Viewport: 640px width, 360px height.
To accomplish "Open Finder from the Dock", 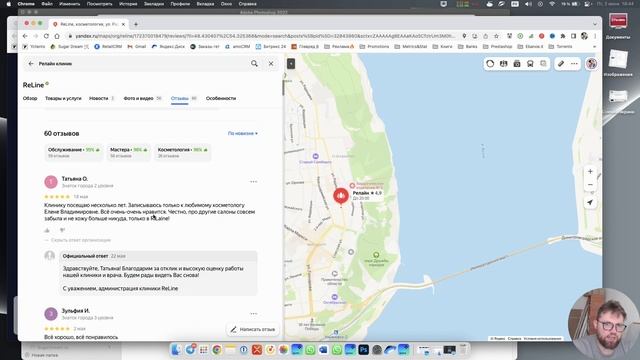I will click(176, 349).
